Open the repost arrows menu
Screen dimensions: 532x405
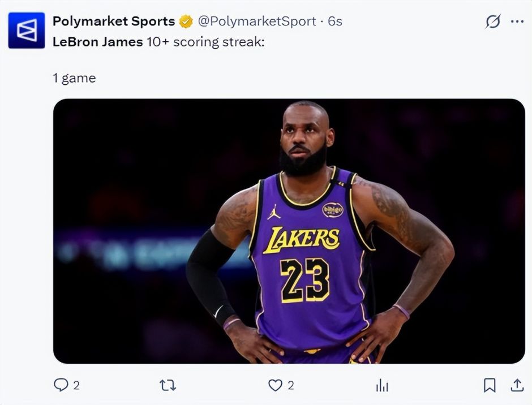[x=168, y=386]
